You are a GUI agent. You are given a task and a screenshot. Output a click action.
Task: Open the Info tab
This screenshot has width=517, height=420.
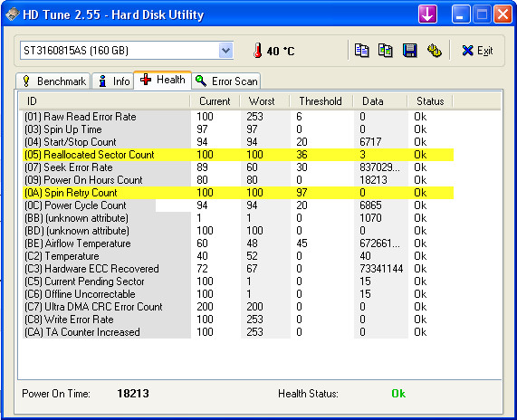coord(113,81)
